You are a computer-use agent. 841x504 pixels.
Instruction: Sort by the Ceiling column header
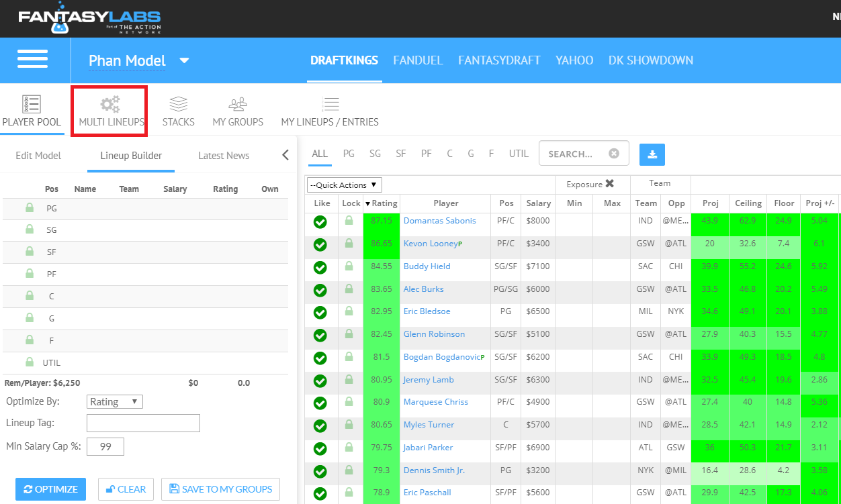(748, 203)
